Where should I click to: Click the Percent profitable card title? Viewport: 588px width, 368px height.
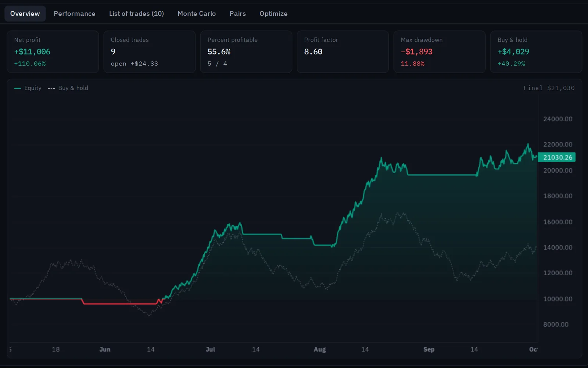233,40
